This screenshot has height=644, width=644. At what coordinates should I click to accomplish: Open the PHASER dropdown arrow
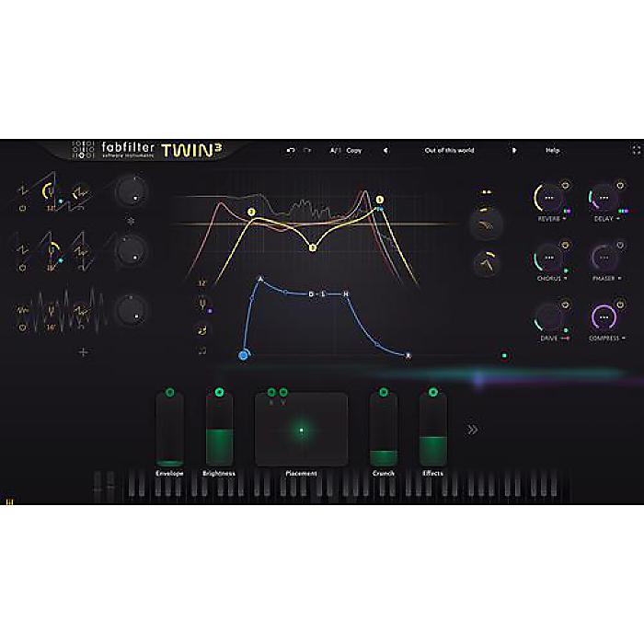pyautogui.click(x=619, y=279)
